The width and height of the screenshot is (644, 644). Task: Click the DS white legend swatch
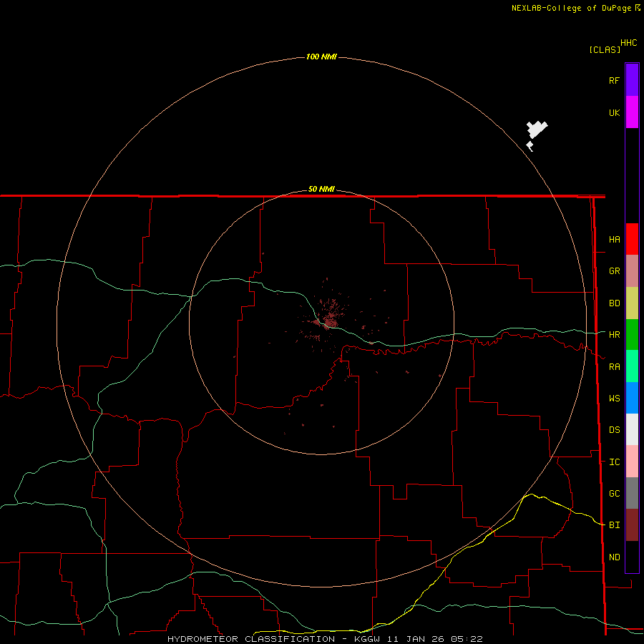pos(632,429)
